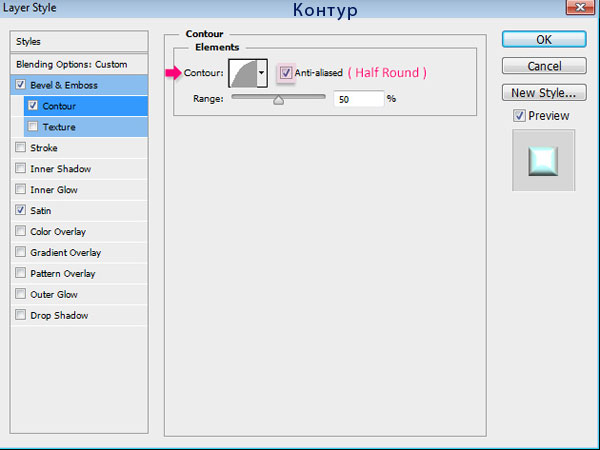The image size is (600, 450).
Task: Toggle the Preview checkbox
Action: 519,116
